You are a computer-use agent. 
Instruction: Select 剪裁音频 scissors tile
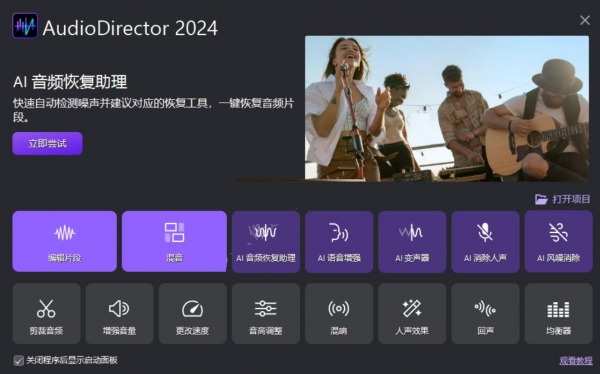(46, 314)
